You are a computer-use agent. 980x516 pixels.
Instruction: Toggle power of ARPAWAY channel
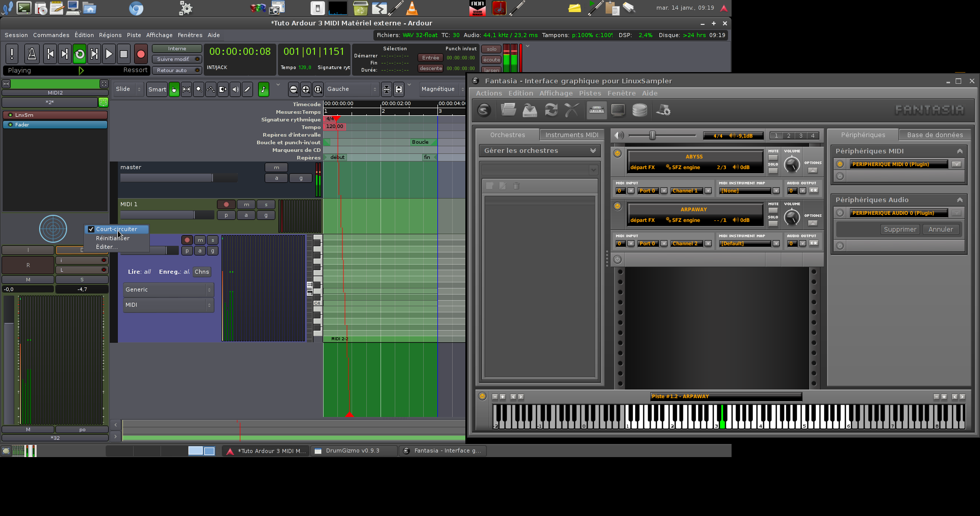coord(618,206)
